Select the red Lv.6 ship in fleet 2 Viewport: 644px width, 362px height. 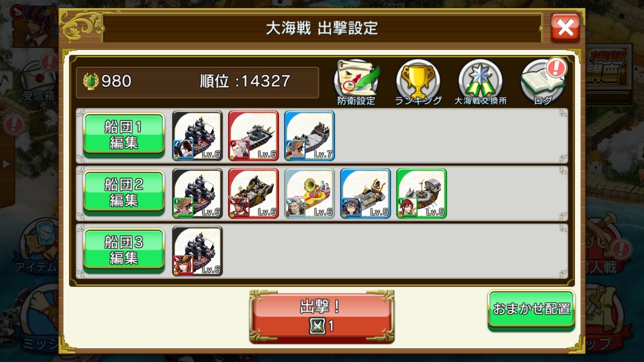coord(253,193)
